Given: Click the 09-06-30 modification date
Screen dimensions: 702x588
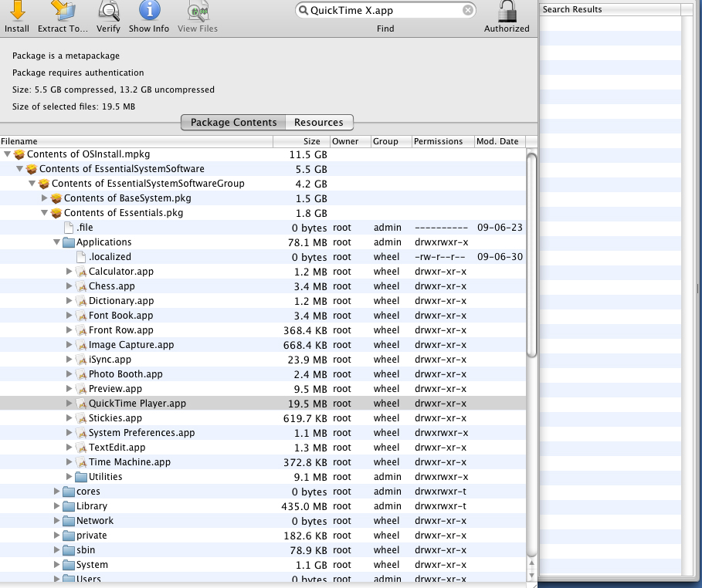Looking at the screenshot, I should [500, 257].
